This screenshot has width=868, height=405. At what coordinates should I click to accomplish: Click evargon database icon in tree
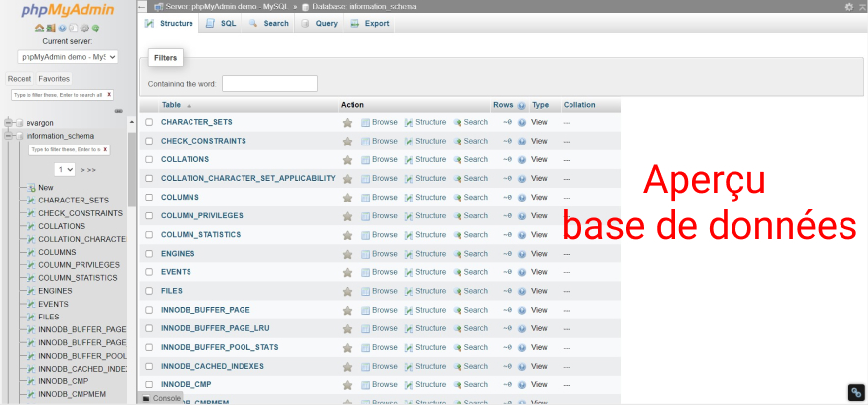pos(20,123)
